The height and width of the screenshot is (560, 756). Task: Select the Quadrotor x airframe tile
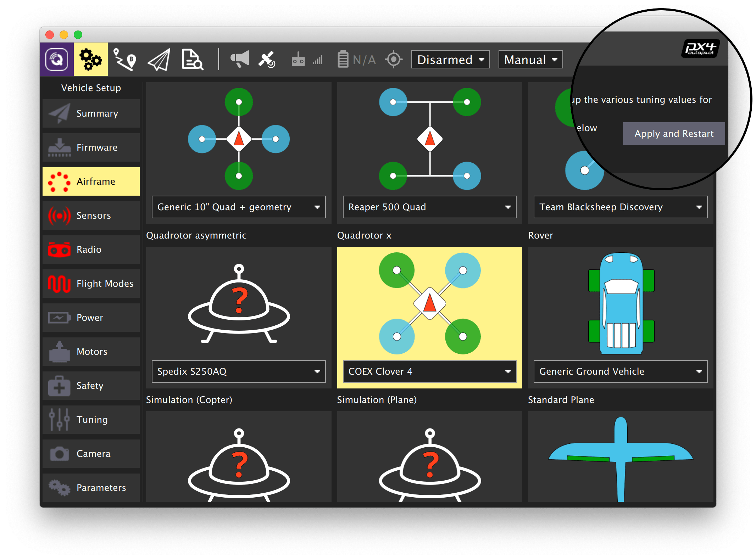point(429,303)
